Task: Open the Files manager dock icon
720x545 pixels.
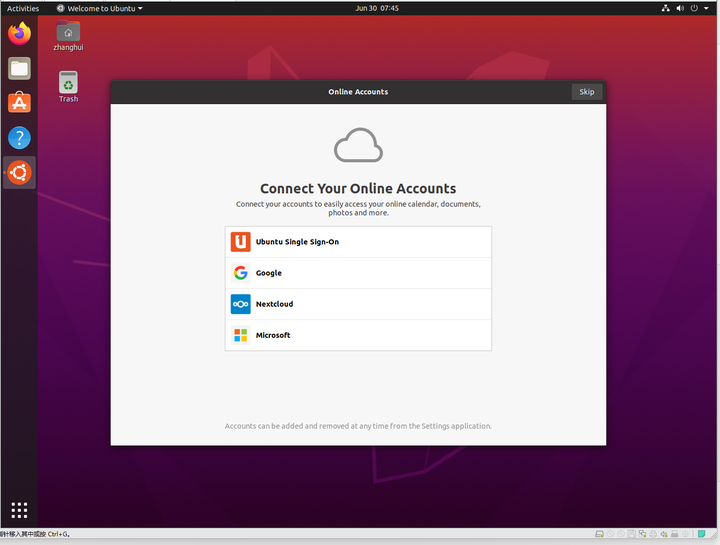Action: point(19,68)
